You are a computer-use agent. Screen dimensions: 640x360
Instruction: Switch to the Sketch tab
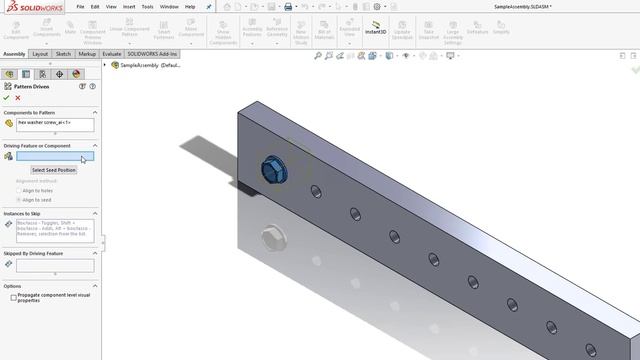[x=63, y=54]
